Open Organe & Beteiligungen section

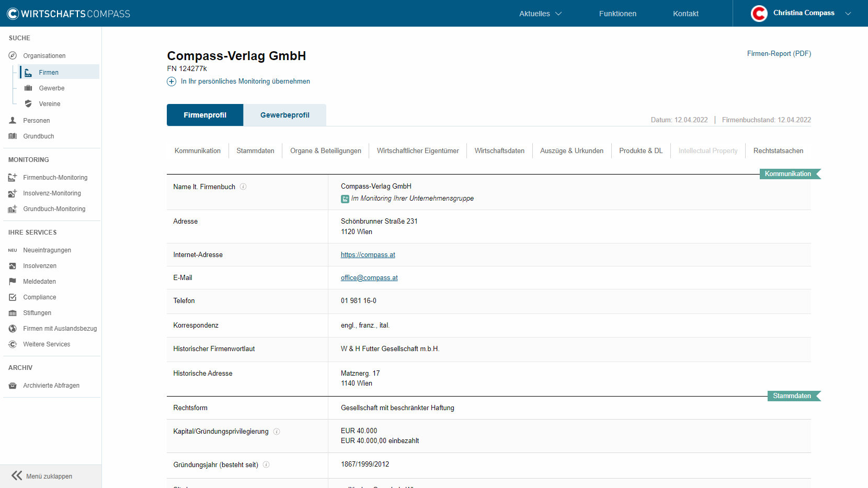tap(326, 150)
